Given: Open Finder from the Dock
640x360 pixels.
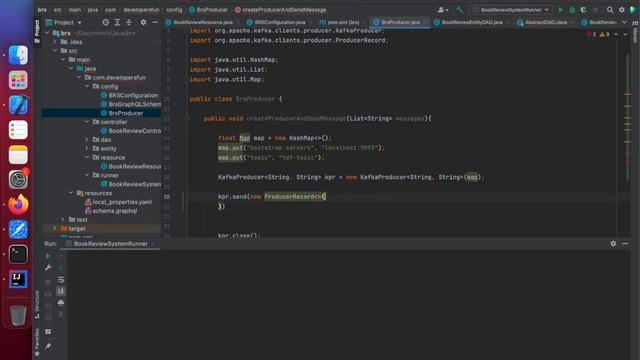Looking at the screenshot, I should 18,55.
